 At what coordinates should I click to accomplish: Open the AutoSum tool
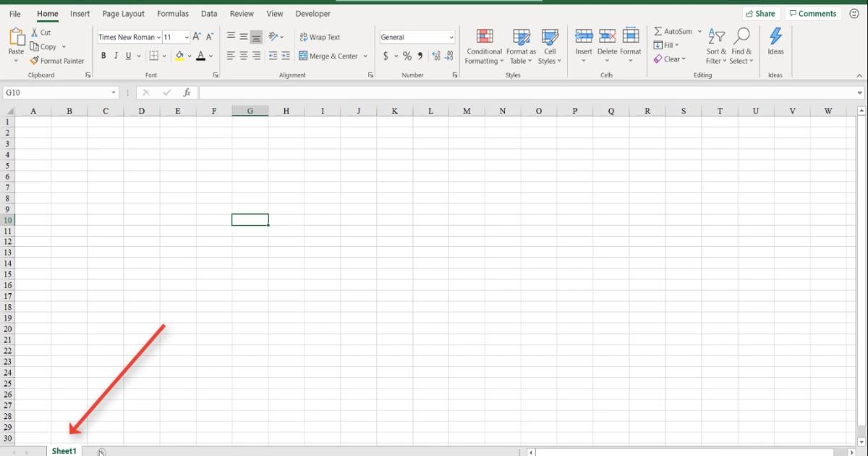click(x=676, y=31)
